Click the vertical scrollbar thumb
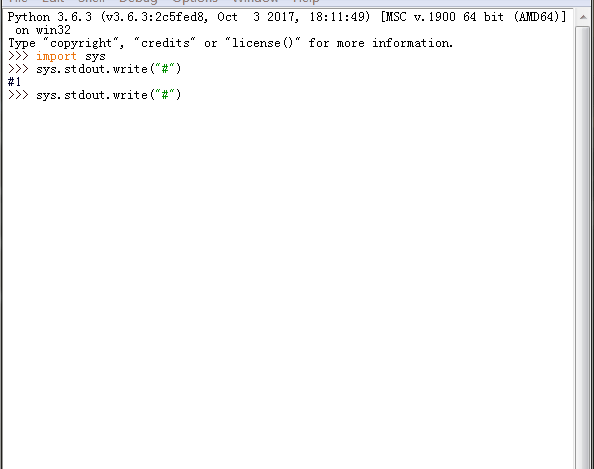The height and width of the screenshot is (469, 594). coord(583,246)
